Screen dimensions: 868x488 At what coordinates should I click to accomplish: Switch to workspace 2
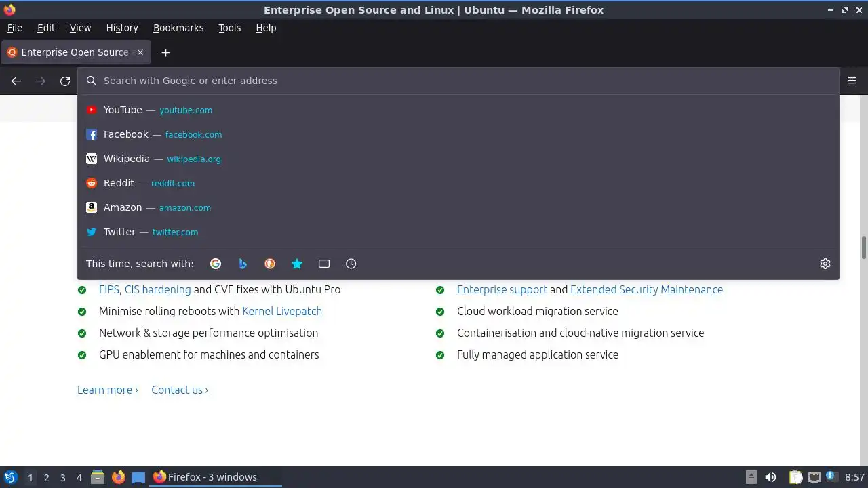(x=46, y=478)
